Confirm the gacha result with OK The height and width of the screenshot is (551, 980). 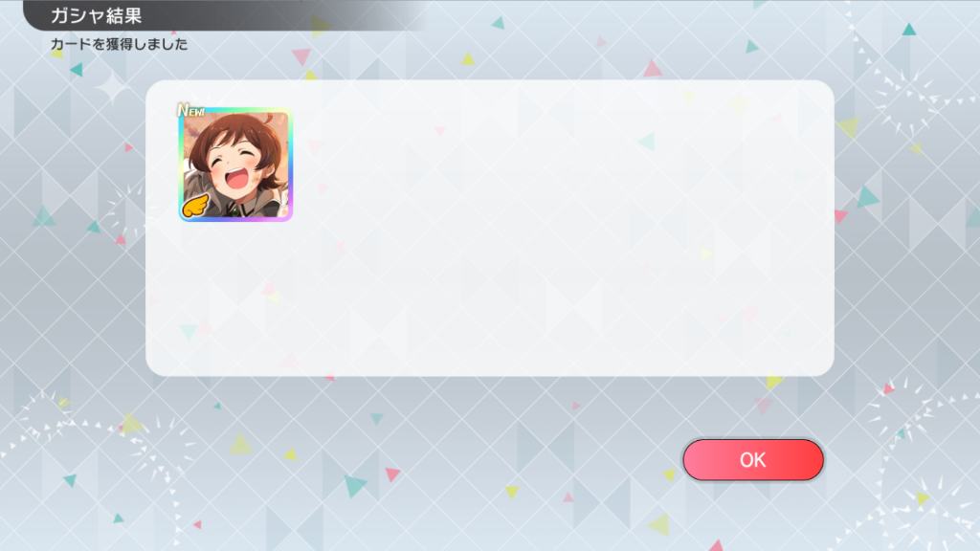753,460
